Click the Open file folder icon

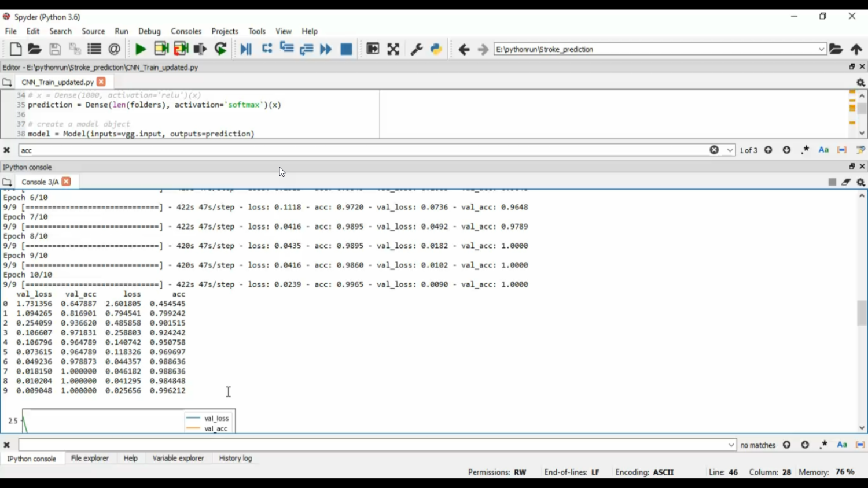(35, 49)
